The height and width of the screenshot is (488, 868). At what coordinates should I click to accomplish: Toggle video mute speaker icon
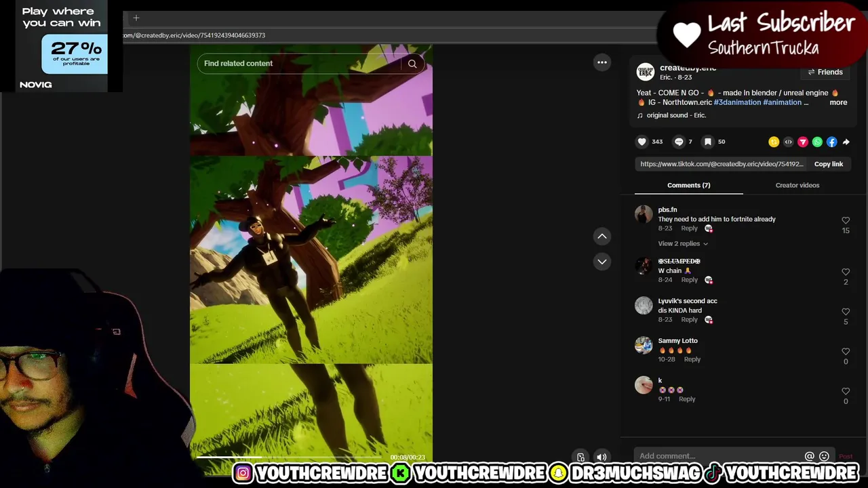[x=601, y=457]
